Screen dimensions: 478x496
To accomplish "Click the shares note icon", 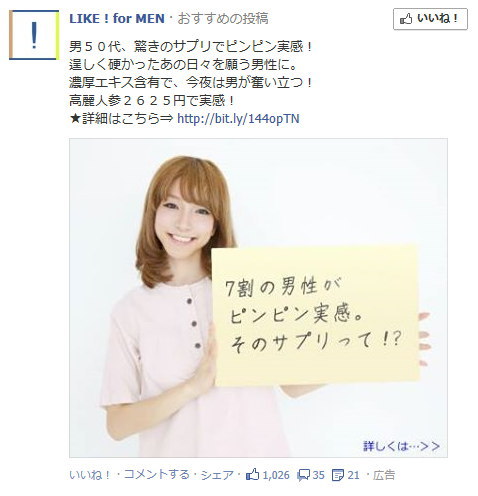I will click(x=338, y=475).
